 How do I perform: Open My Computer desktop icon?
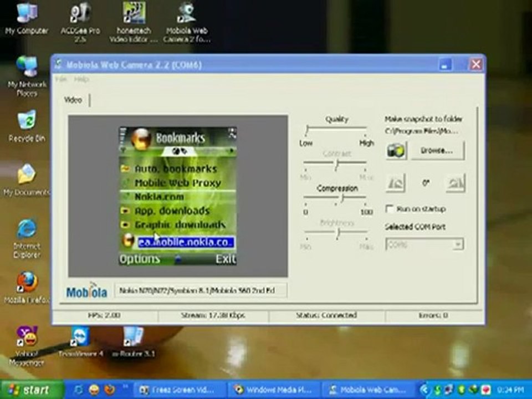pos(27,19)
